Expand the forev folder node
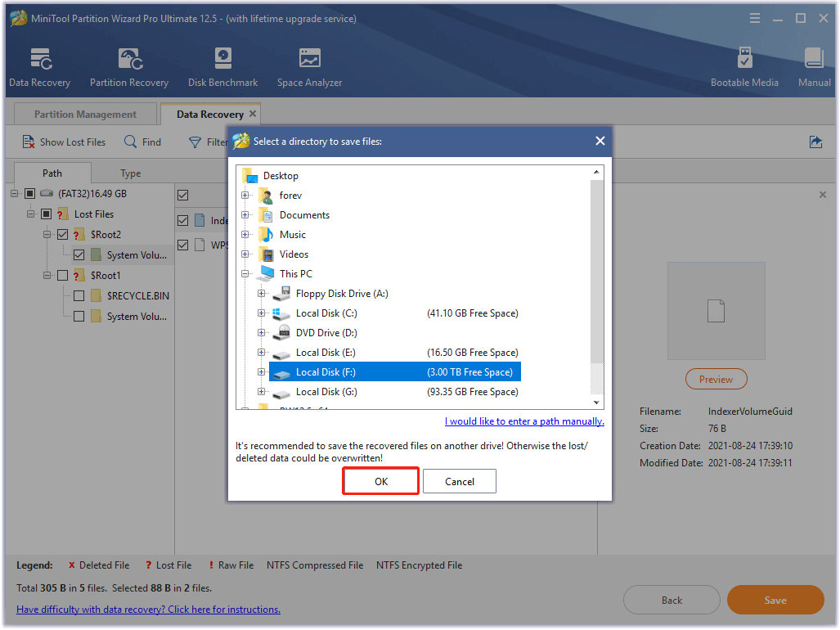 pyautogui.click(x=245, y=196)
